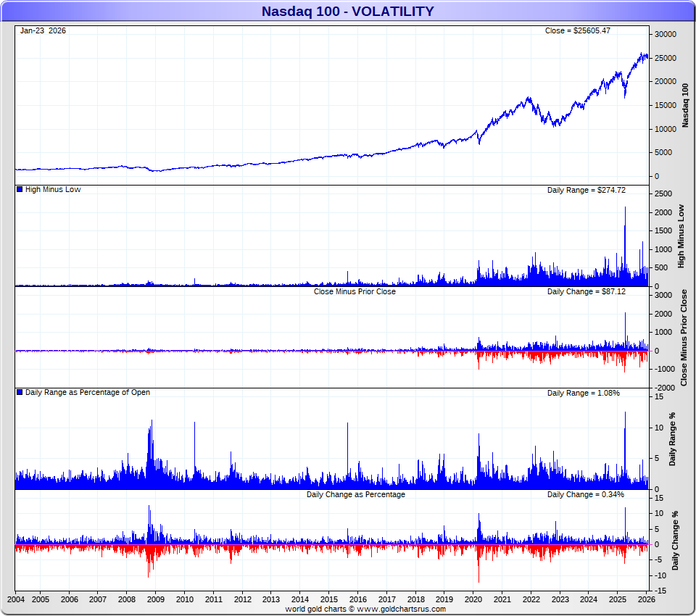This screenshot has width=696, height=616.
Task: Click the -15 tick on Daily Change axis
Action: point(660,591)
